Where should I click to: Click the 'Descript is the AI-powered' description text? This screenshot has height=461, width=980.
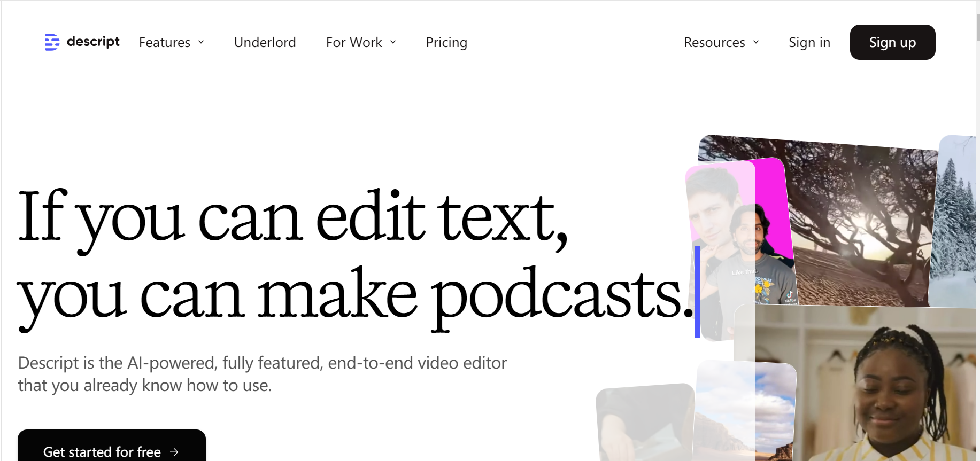[x=262, y=374]
